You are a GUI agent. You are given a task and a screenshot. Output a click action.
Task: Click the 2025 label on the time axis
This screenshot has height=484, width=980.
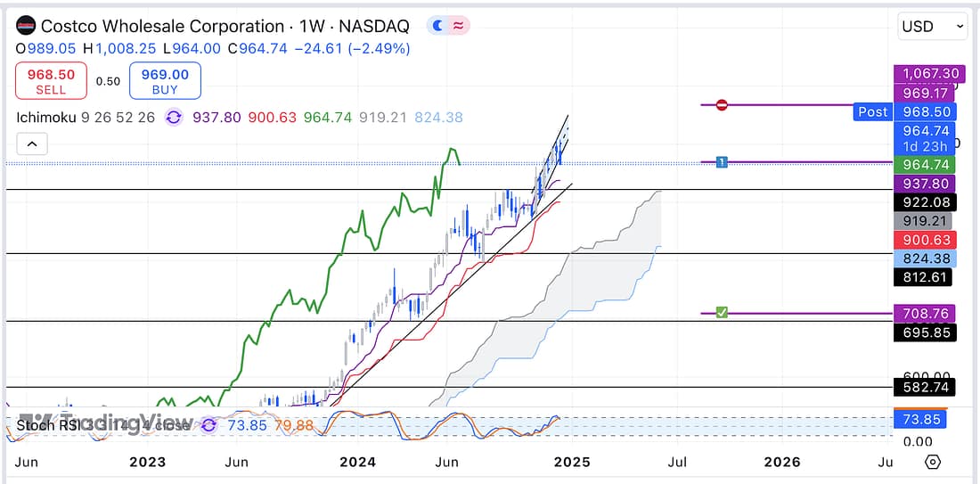pos(565,462)
